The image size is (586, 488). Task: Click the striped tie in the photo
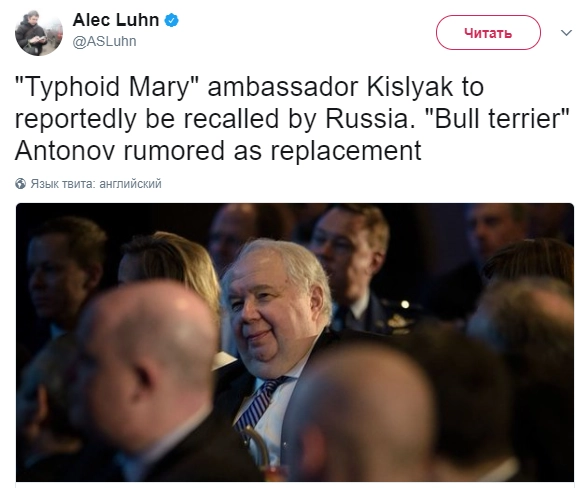click(259, 404)
